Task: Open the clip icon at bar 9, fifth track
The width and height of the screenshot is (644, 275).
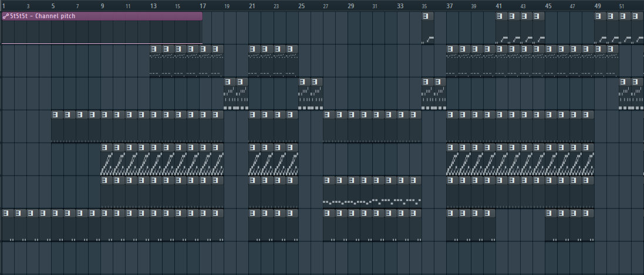Action: pyautogui.click(x=104, y=148)
